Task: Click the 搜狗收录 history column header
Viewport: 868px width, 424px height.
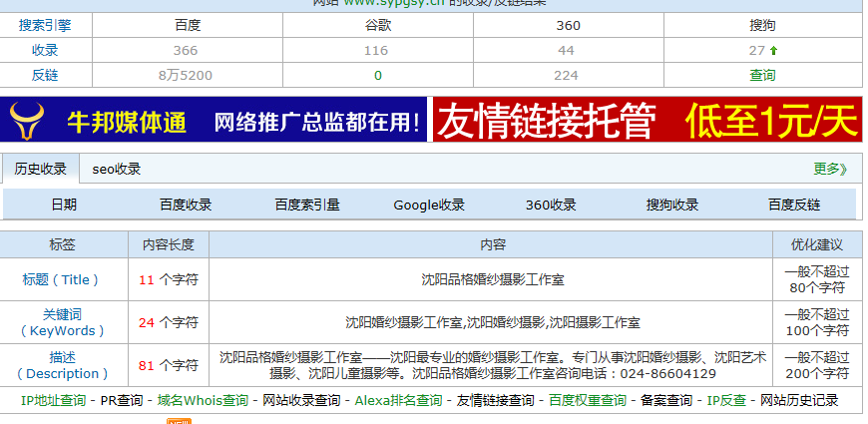Action: pos(672,205)
